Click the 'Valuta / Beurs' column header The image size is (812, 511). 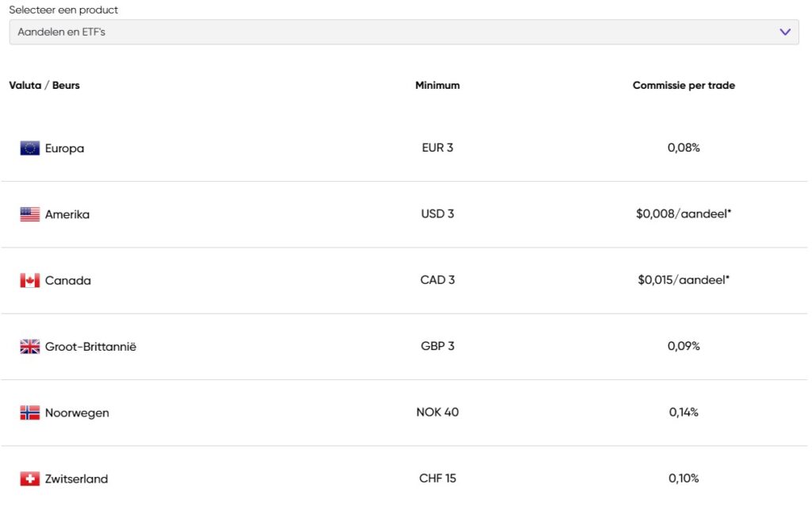[44, 86]
